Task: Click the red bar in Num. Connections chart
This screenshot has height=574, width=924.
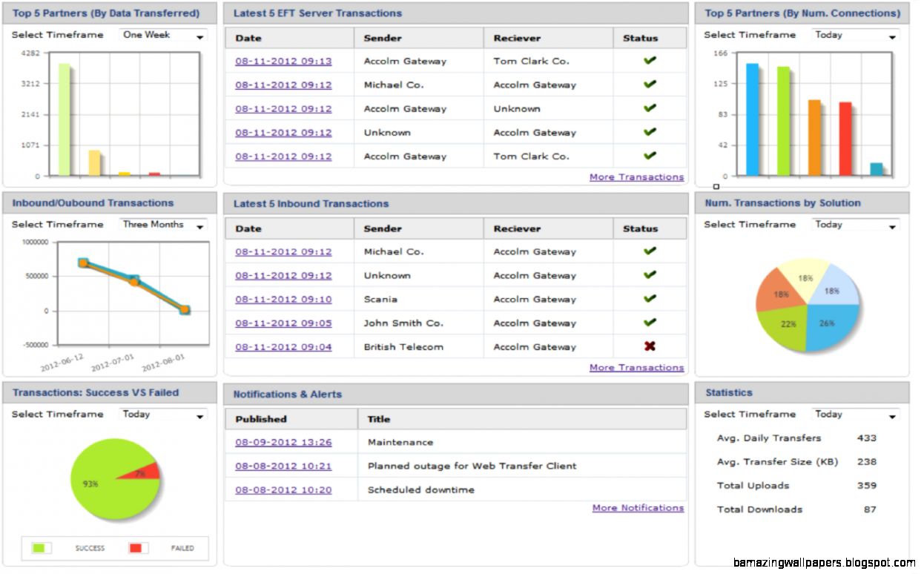Action: (845, 139)
